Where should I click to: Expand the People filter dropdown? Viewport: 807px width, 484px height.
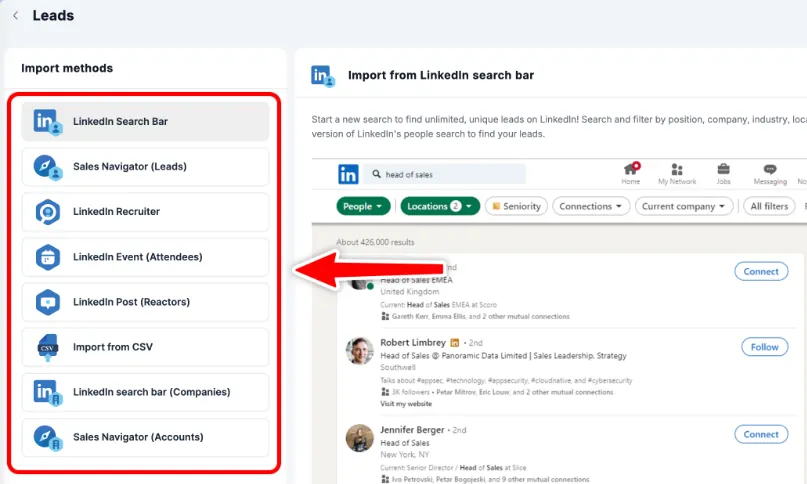(x=363, y=206)
